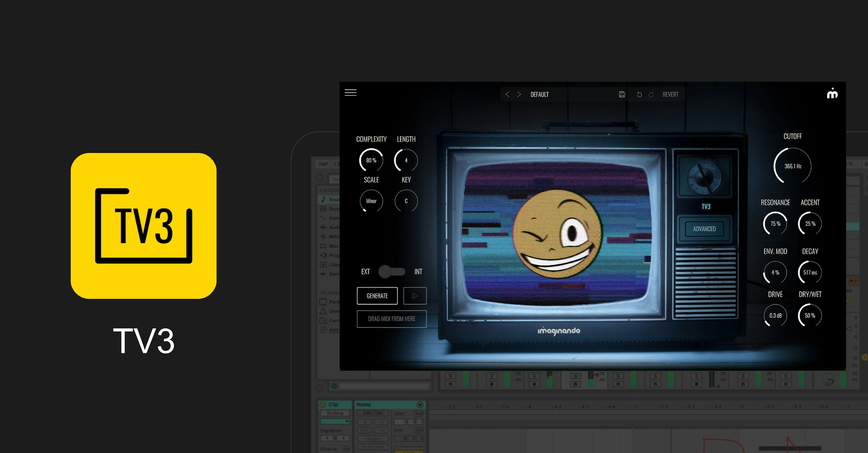Click the DRAG MIDI FROM HERE box
The height and width of the screenshot is (453, 868).
(x=391, y=319)
